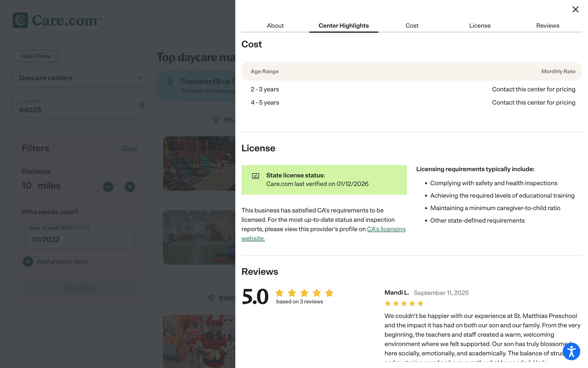Open the Cost tab
The height and width of the screenshot is (368, 588).
(x=412, y=26)
